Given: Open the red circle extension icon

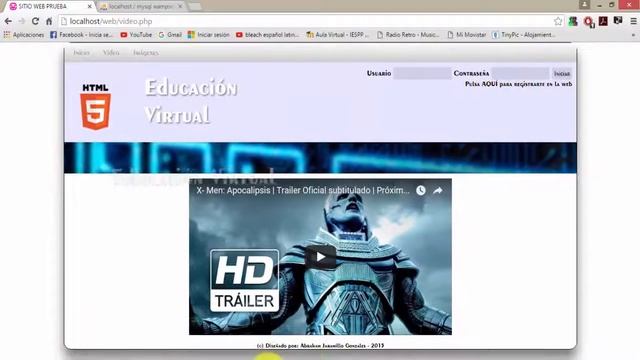Looking at the screenshot, I should click(588, 22).
